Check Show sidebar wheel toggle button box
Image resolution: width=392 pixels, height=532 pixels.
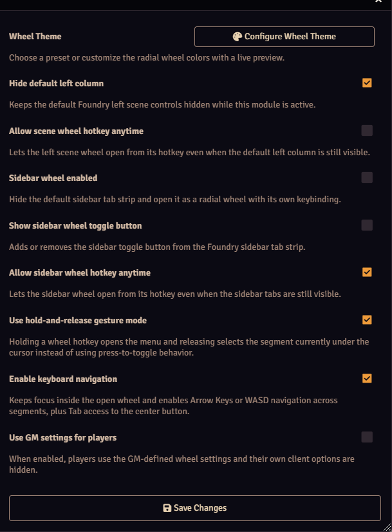tap(367, 225)
